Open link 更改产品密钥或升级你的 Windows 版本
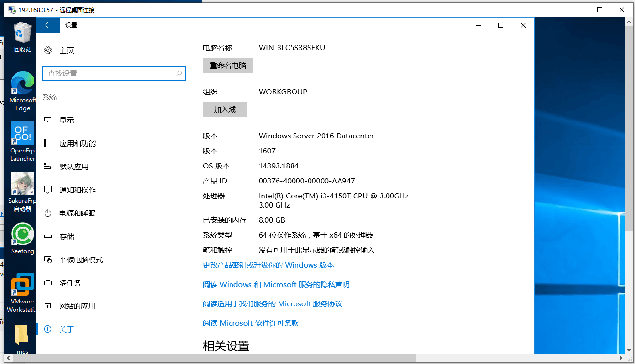The image size is (635, 364). [268, 265]
